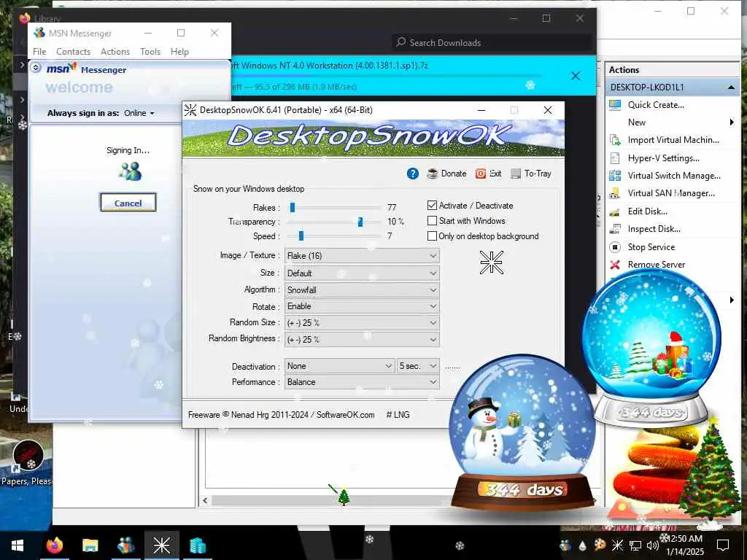Click Remove Server red X icon

(x=615, y=265)
